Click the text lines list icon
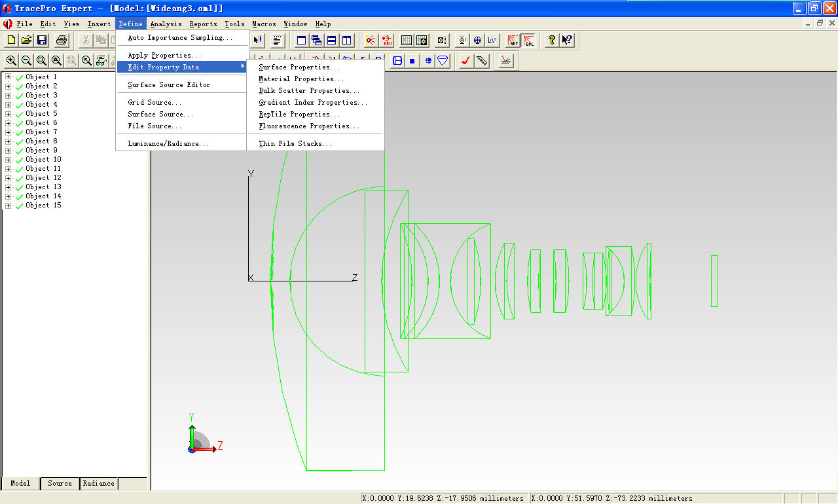This screenshot has width=838, height=504. point(278,40)
